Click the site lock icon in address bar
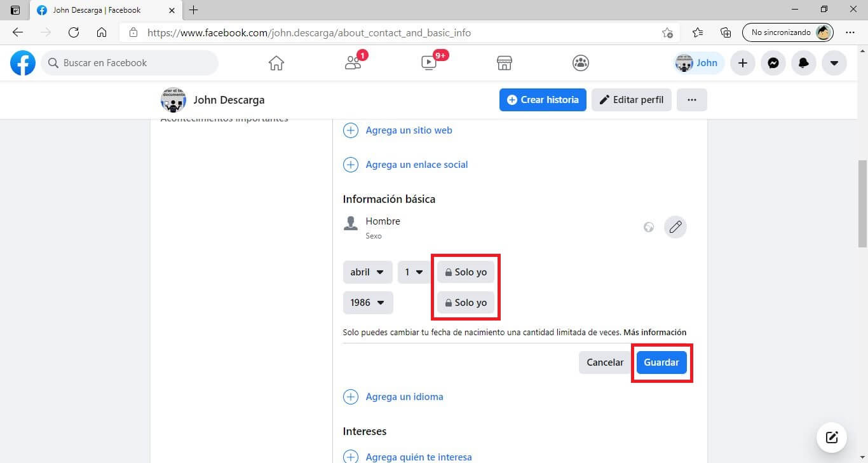Viewport: 868px width, 463px height. pyautogui.click(x=133, y=32)
